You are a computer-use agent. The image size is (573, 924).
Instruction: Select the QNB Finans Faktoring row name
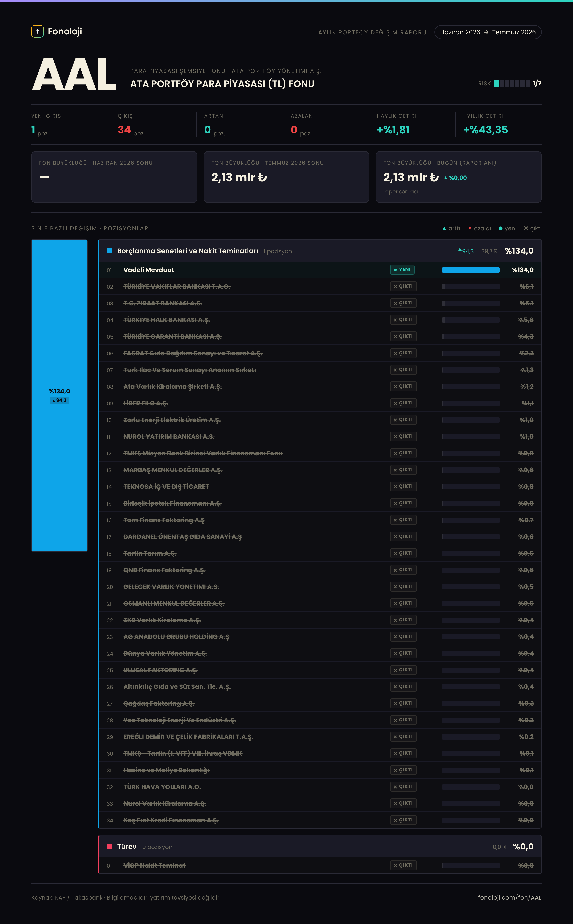[164, 570]
